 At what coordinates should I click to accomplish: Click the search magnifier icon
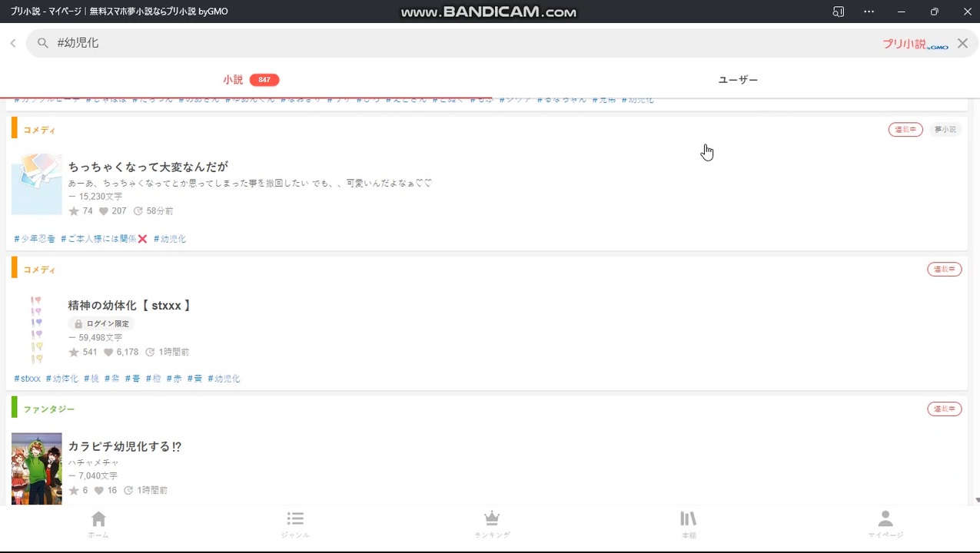[x=43, y=42]
